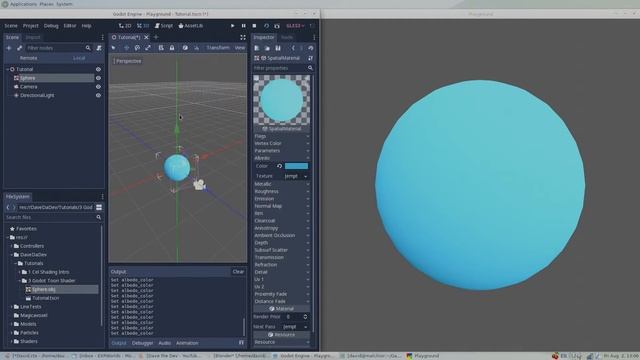Open Inspector object history icon
This screenshot has height=360, width=640.
[311, 48]
